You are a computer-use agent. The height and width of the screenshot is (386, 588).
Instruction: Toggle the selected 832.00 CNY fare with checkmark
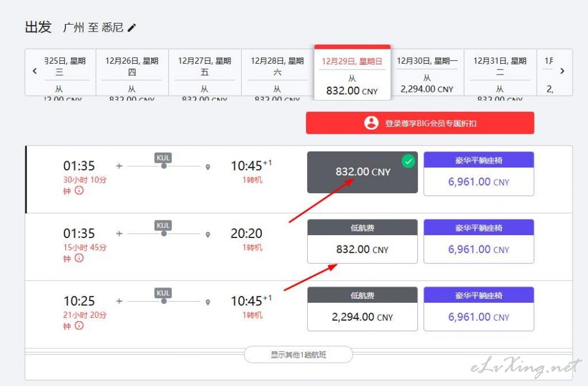tap(362, 172)
